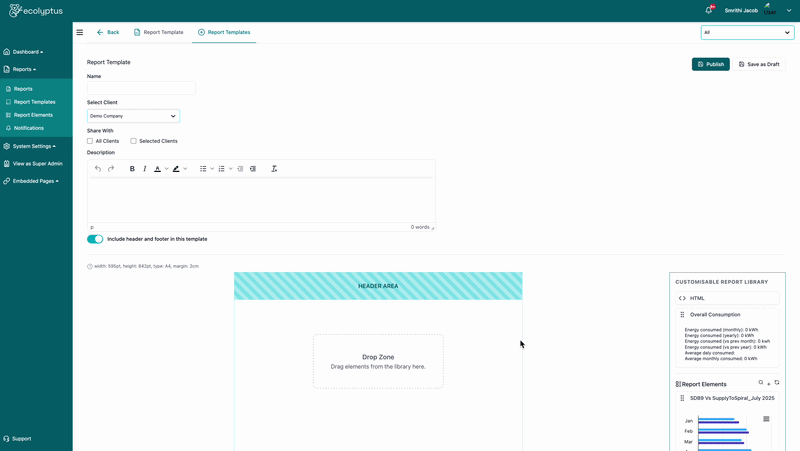Viewport: 800px width, 451px height.
Task: Click the HEADER AREA band
Action: click(x=378, y=286)
